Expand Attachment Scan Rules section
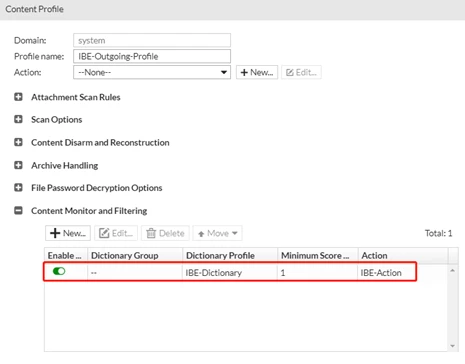Image resolution: width=465 pixels, height=364 pixels. coord(18,97)
